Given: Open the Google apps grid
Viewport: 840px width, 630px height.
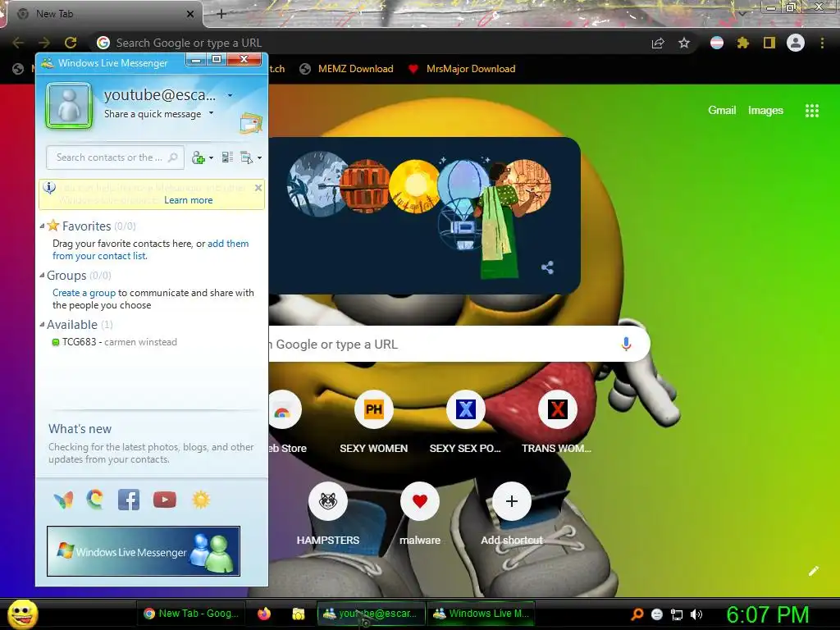Looking at the screenshot, I should tap(812, 111).
